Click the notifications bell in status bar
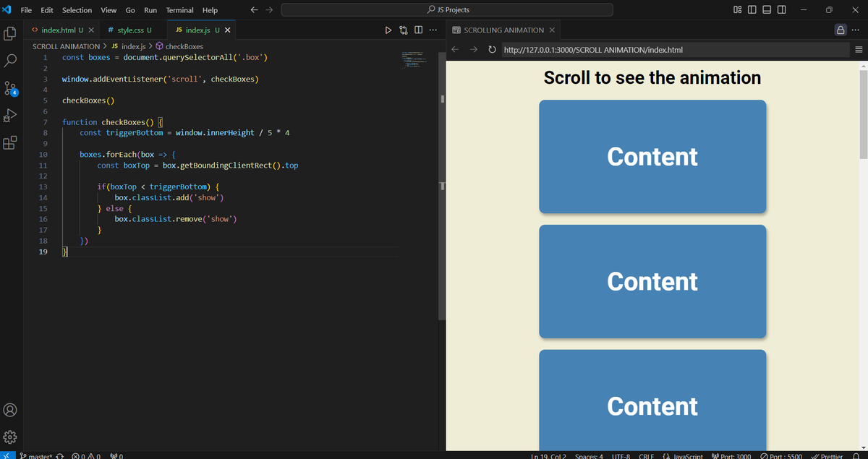This screenshot has width=868, height=459. click(x=856, y=456)
